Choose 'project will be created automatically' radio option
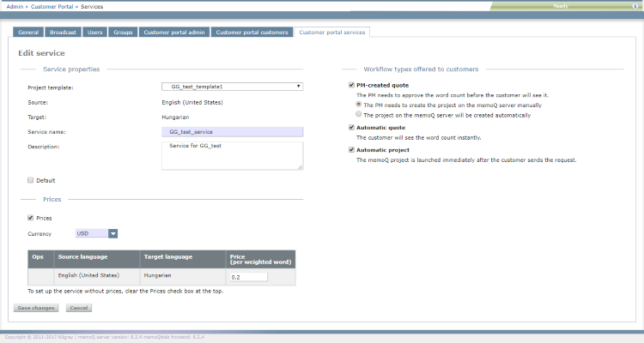The image size is (644, 343). (x=359, y=113)
